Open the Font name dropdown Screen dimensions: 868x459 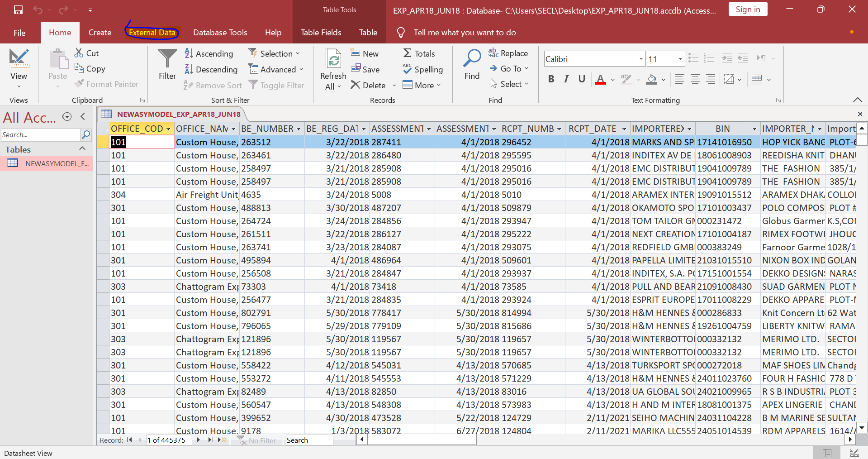tap(641, 59)
